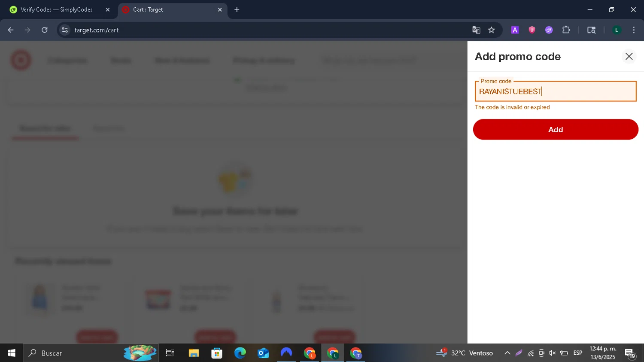The height and width of the screenshot is (362, 644).
Task: Bookmark this page with the star icon
Action: [x=492, y=30]
